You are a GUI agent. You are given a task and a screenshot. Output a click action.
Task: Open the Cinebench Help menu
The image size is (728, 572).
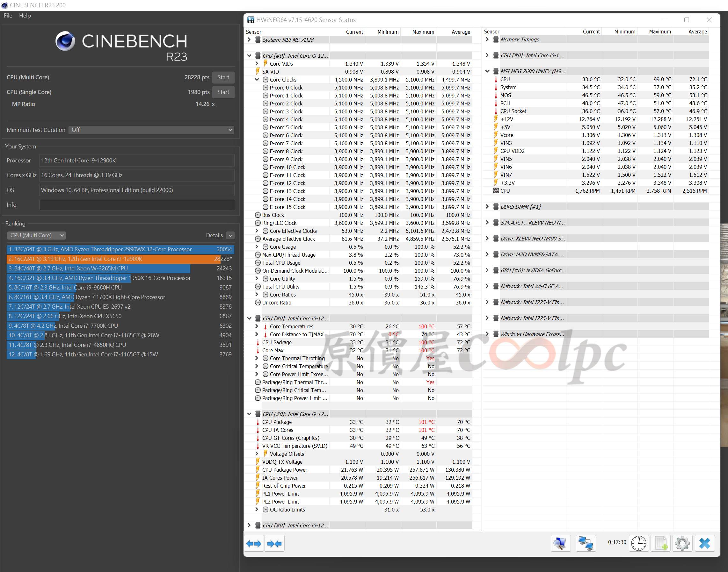(x=25, y=15)
